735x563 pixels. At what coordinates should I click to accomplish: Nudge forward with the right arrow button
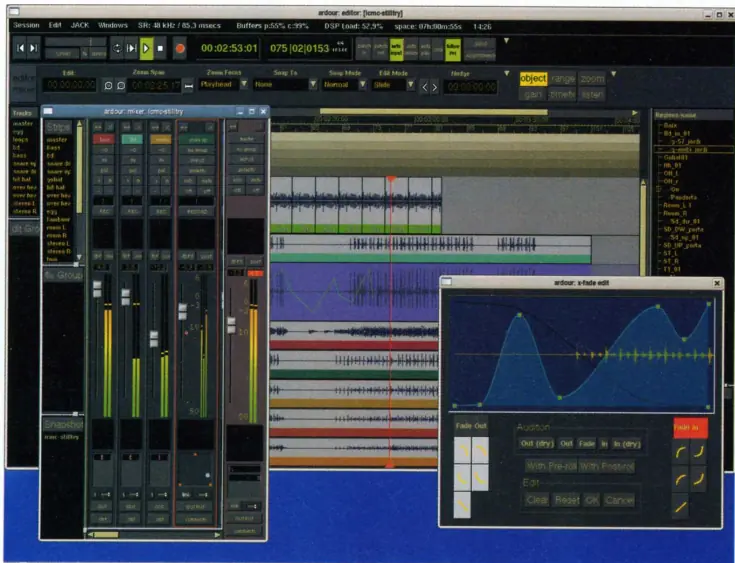435,87
